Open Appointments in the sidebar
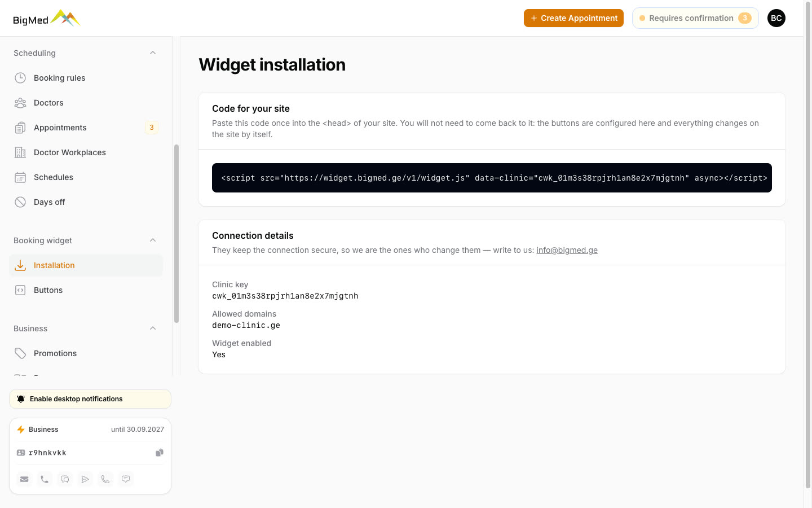 click(x=86, y=128)
